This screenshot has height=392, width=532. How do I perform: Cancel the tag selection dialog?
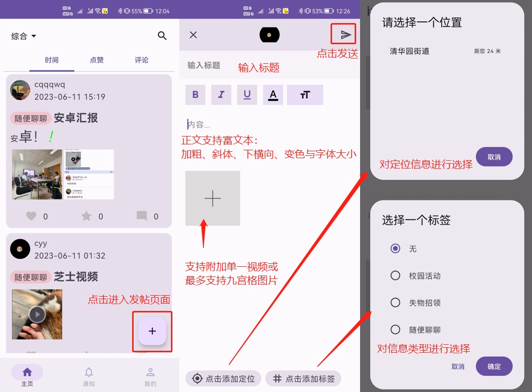pos(458,366)
